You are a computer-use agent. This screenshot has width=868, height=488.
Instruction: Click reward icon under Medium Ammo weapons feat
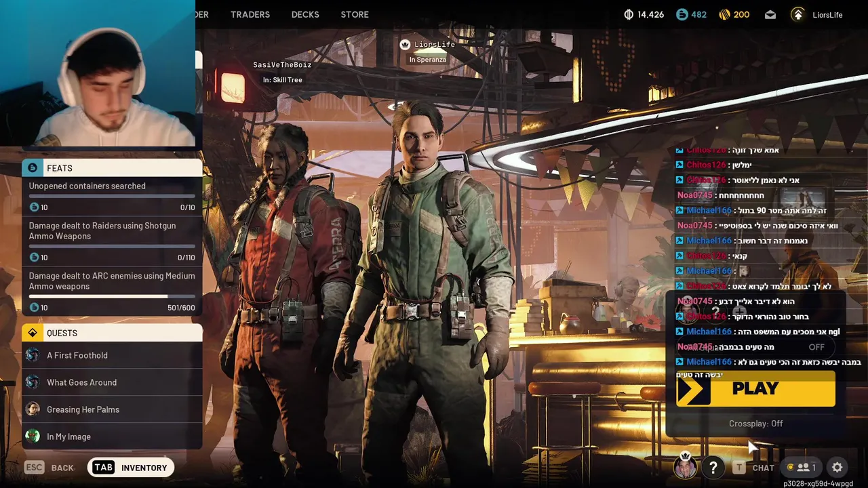click(x=34, y=307)
